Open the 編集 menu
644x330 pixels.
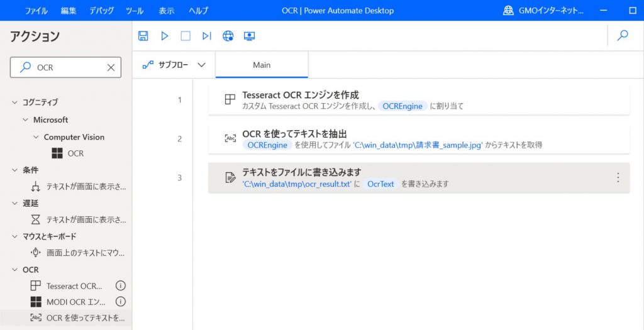tap(69, 11)
